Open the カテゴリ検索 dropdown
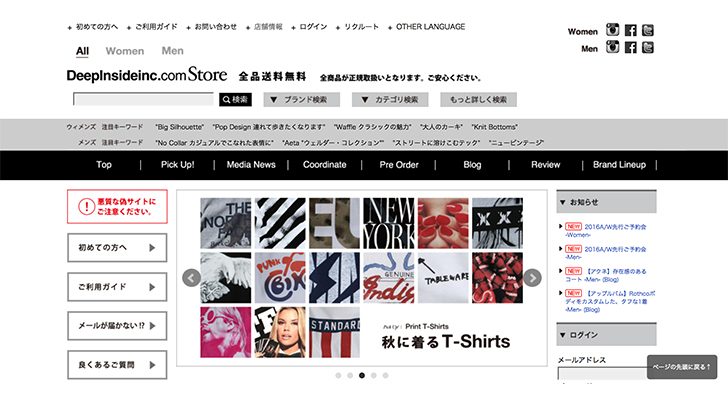The height and width of the screenshot is (400, 728). tap(390, 99)
